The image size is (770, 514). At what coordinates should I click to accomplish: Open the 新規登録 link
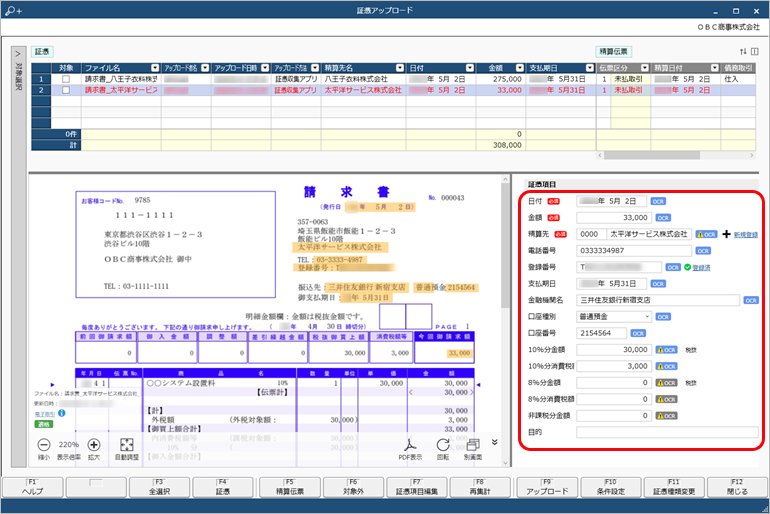pyautogui.click(x=746, y=235)
